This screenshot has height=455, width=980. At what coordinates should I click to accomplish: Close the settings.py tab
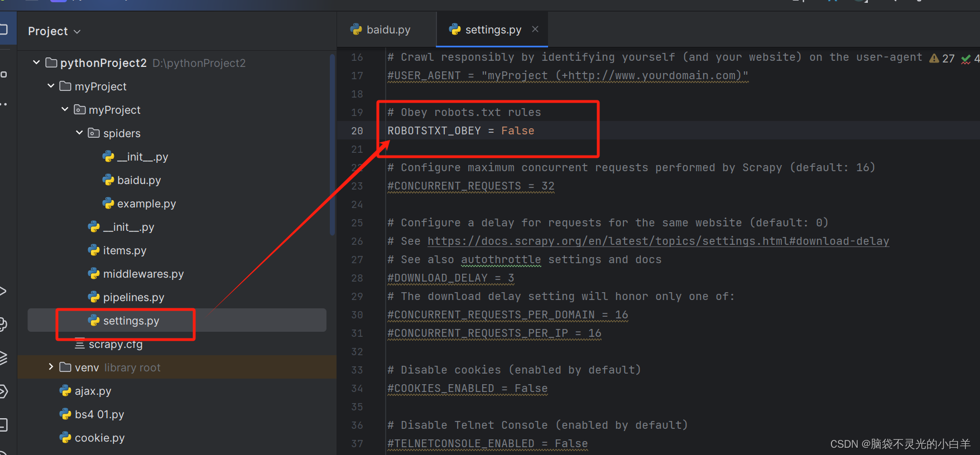pos(535,29)
